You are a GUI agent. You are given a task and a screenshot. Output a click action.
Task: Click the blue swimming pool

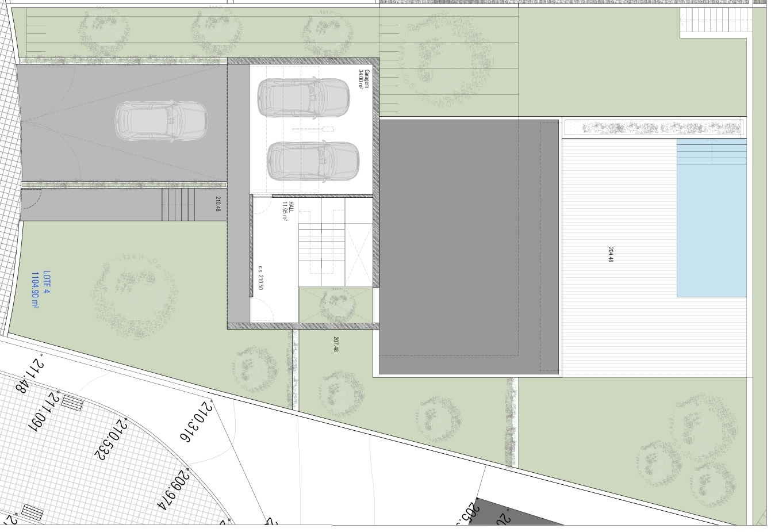711,218
